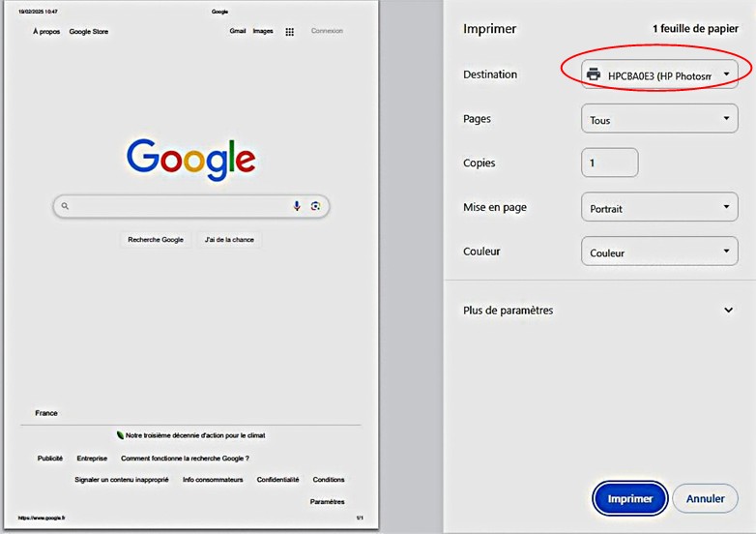Click the J'ai de la chance button
Viewport: 756px width, 534px height.
coord(229,240)
